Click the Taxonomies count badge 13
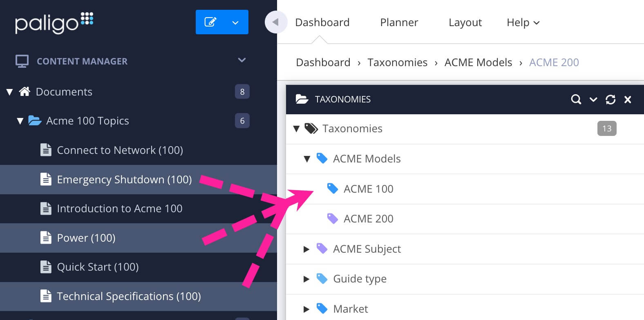Screen dimensions: 644x320 click(607, 129)
